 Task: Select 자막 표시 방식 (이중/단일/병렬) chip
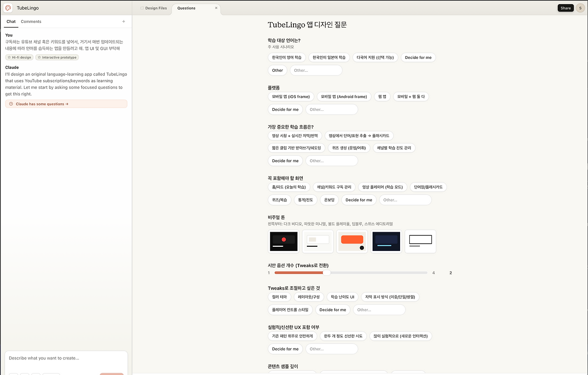pos(390,297)
